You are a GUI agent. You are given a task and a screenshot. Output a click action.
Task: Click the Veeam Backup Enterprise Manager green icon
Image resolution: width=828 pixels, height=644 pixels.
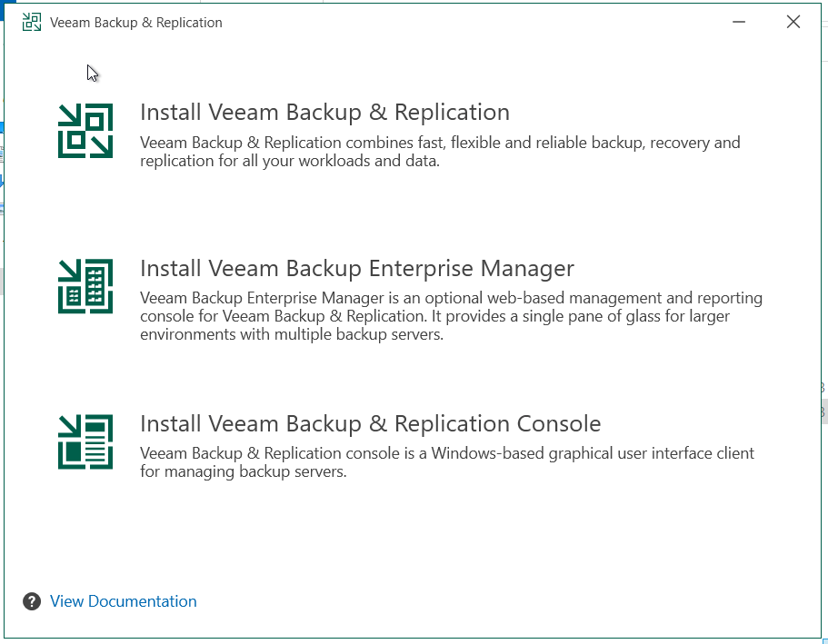[85, 287]
